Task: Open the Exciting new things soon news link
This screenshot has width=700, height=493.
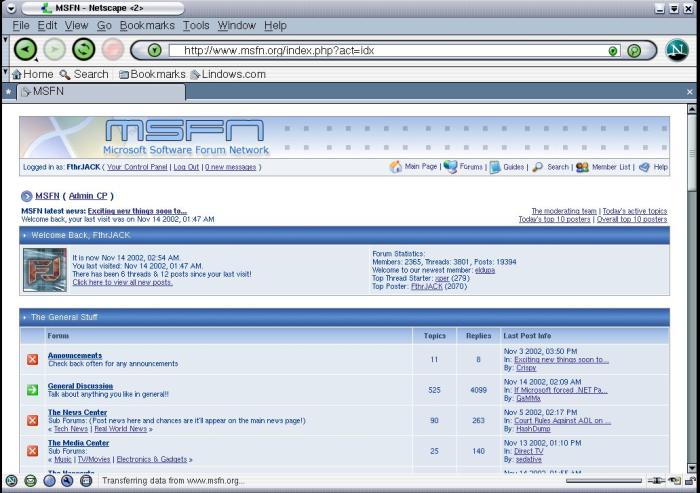Action: [x=138, y=211]
